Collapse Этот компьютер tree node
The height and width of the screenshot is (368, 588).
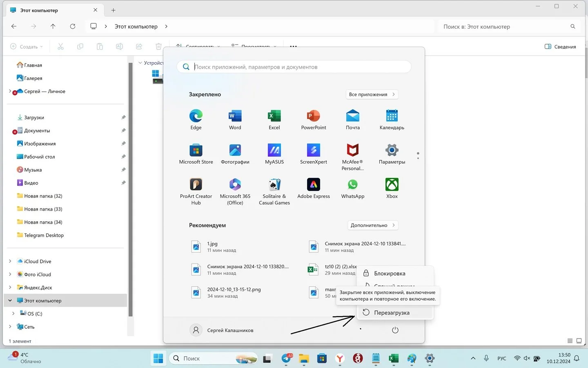coord(10,301)
